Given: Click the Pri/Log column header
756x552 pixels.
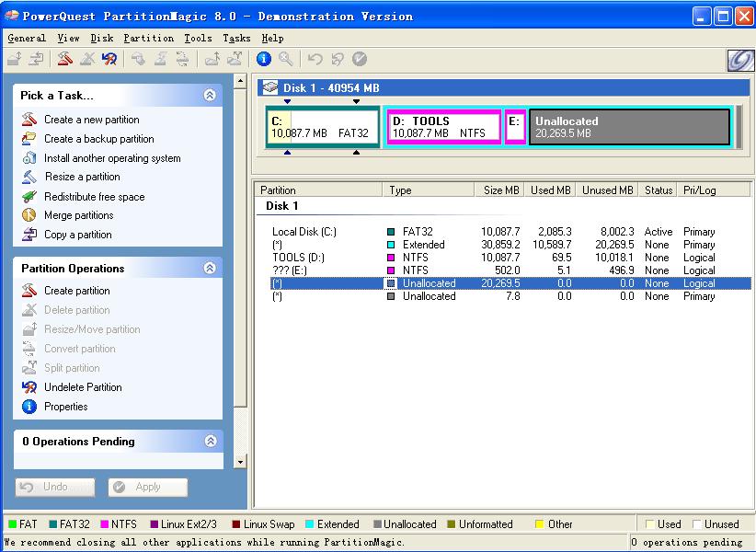Looking at the screenshot, I should [713, 190].
